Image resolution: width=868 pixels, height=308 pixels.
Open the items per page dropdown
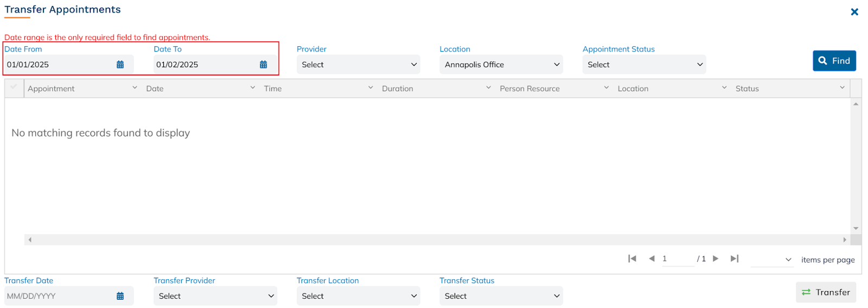click(773, 260)
